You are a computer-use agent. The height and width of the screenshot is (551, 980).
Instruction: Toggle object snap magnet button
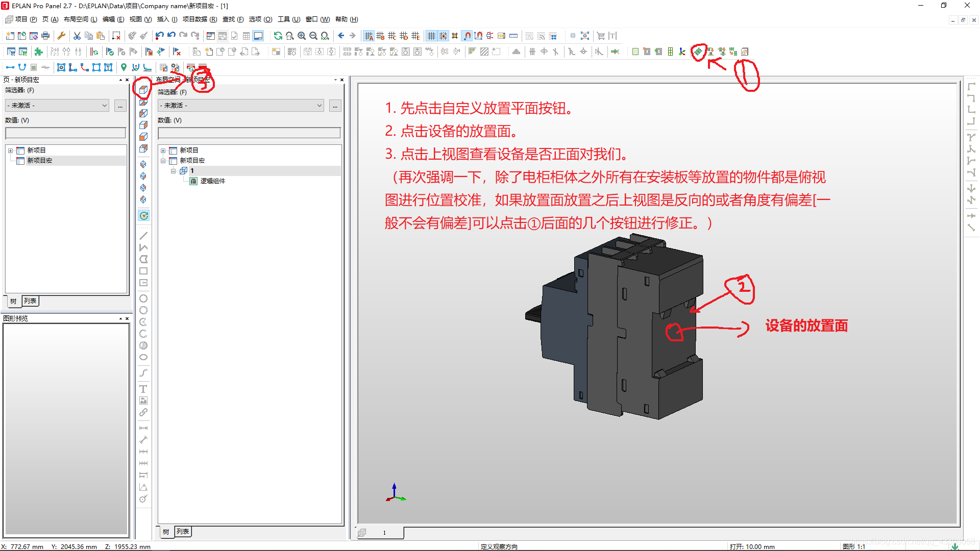coord(467,36)
